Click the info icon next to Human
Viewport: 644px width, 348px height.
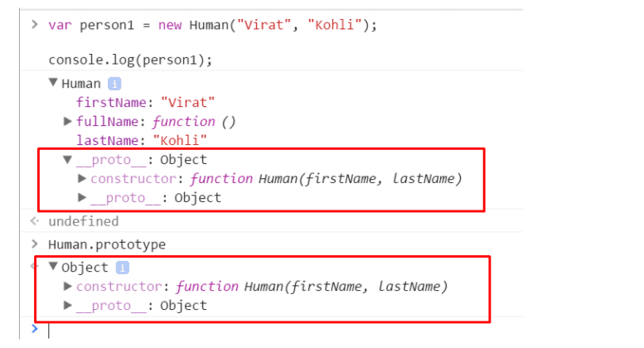pos(114,84)
